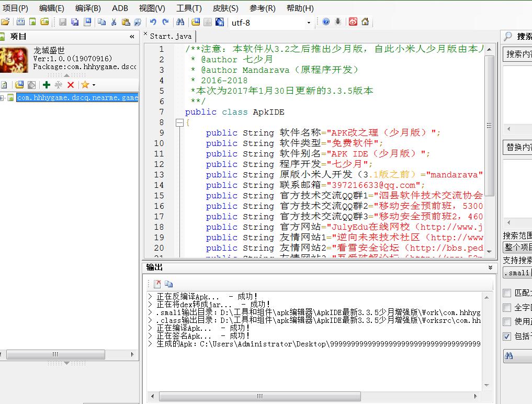Click the 整个项目 search scope button
Screen dimensions: 532x404
coord(517,247)
